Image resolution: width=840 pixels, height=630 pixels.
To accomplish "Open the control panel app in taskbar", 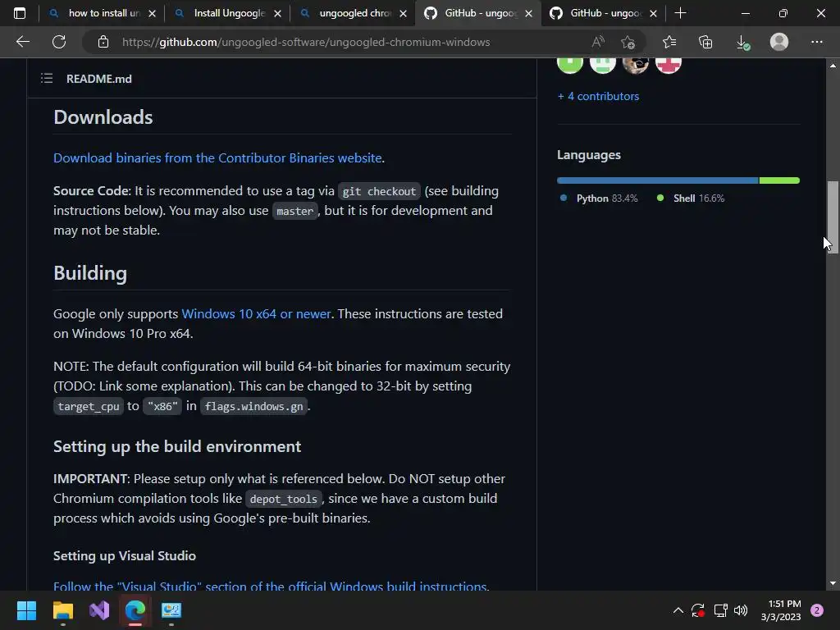I will (x=171, y=610).
